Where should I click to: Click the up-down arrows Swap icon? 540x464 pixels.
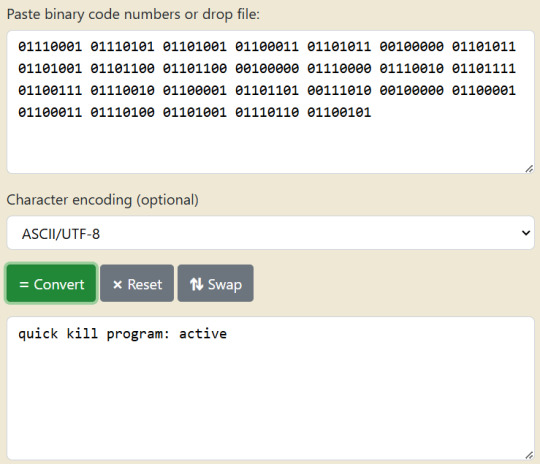tap(197, 284)
